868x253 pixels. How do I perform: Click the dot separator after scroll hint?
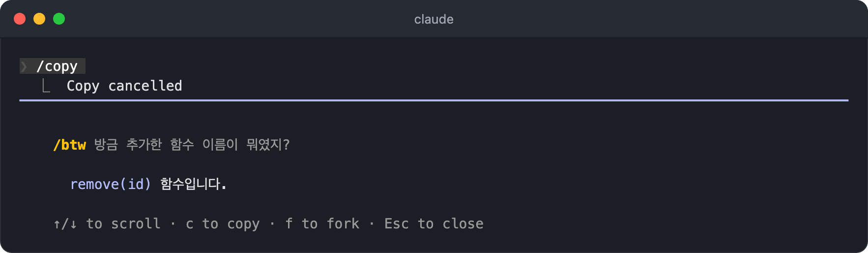[173, 224]
